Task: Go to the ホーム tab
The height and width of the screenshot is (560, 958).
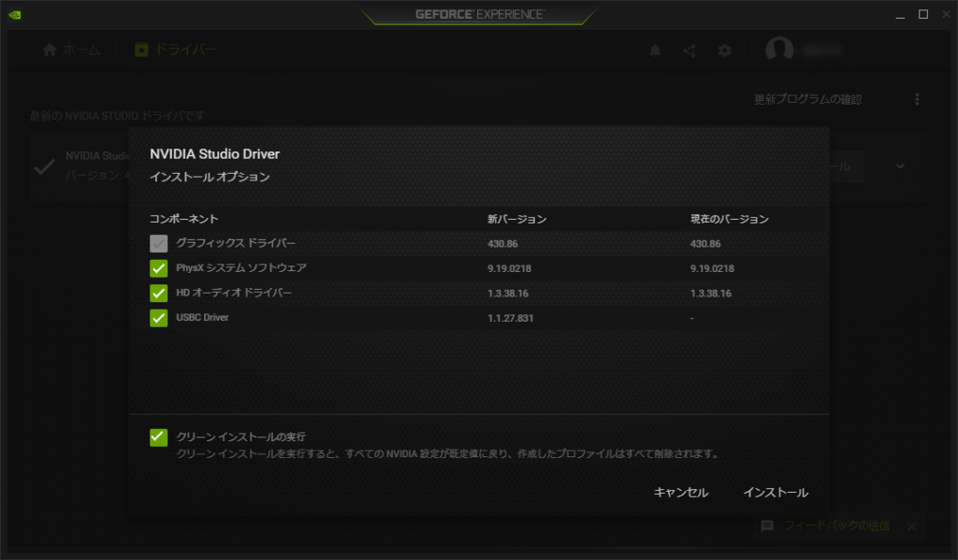Action: coord(71,50)
